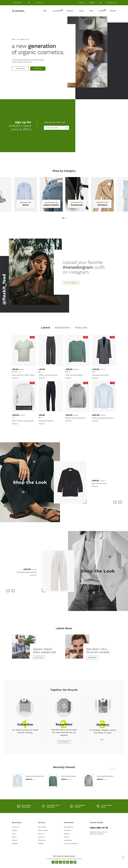Viewport: 128px width, 868px height.
Task: Click the green Shop Now button
Action: 38,68
